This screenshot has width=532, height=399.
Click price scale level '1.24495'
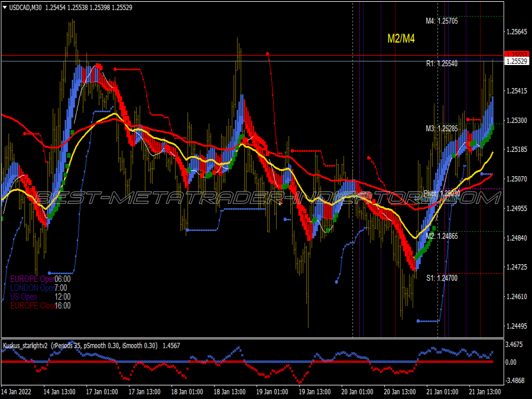pyautogui.click(x=517, y=326)
